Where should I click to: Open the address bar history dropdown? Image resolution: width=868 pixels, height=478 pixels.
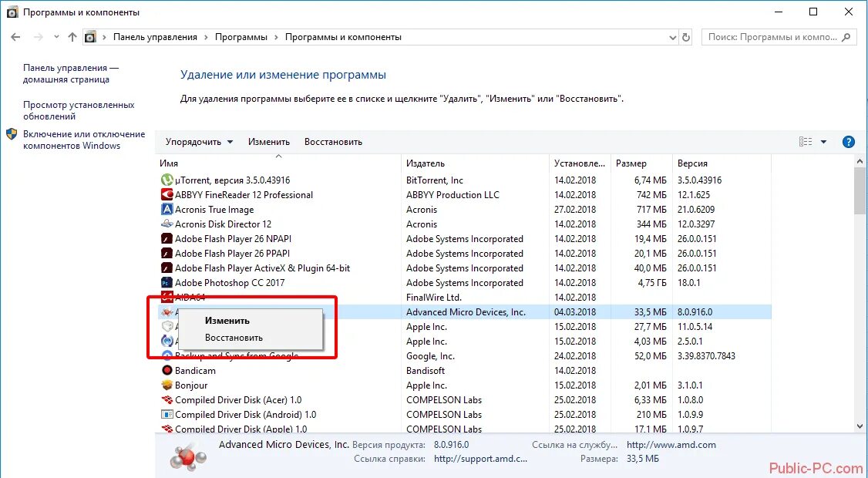coord(673,38)
